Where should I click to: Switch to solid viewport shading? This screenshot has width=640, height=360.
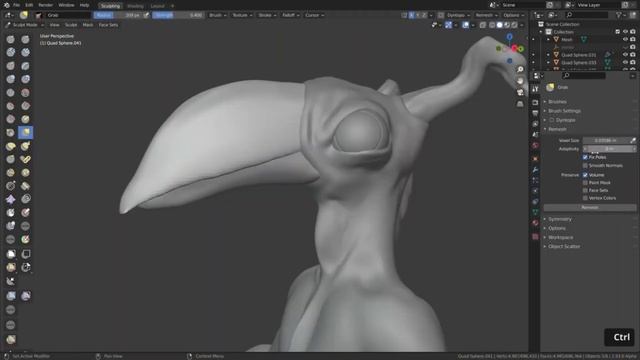coord(499,25)
